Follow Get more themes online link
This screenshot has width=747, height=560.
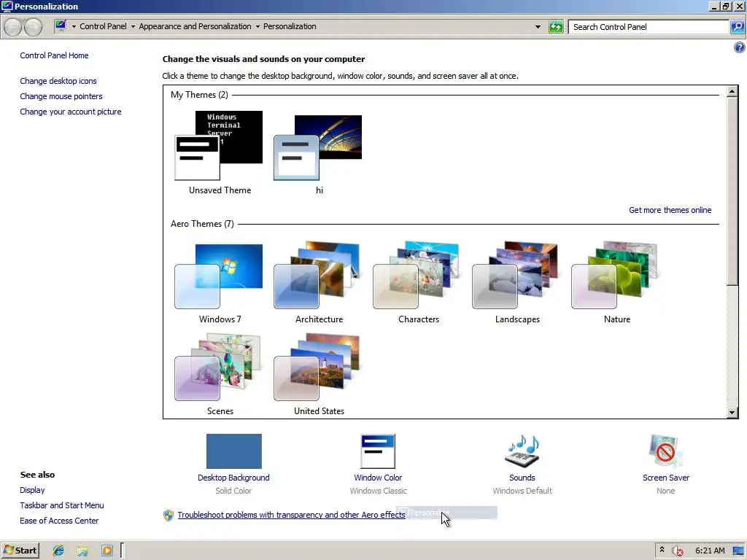pos(670,210)
